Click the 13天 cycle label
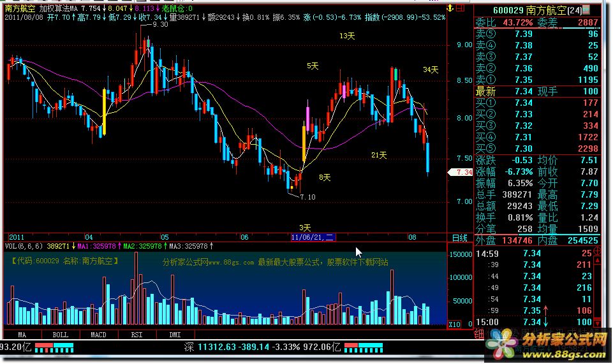The image size is (613, 364). (347, 36)
